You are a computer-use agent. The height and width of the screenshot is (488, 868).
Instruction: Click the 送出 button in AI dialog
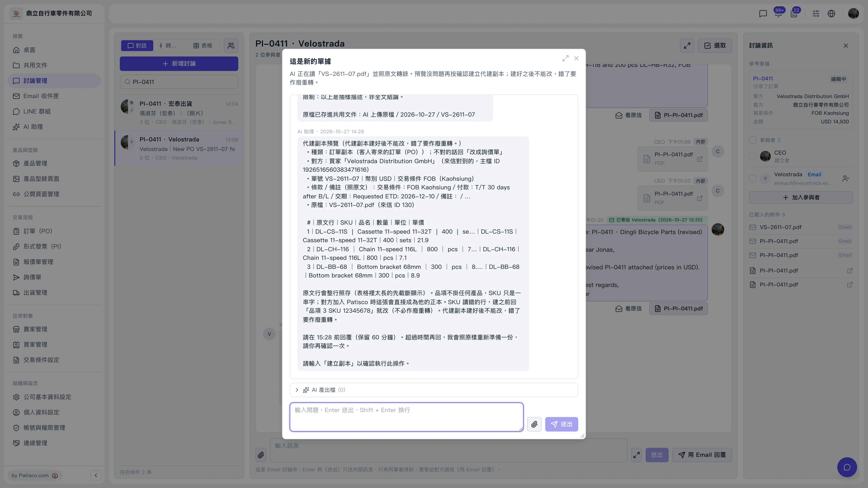point(561,424)
